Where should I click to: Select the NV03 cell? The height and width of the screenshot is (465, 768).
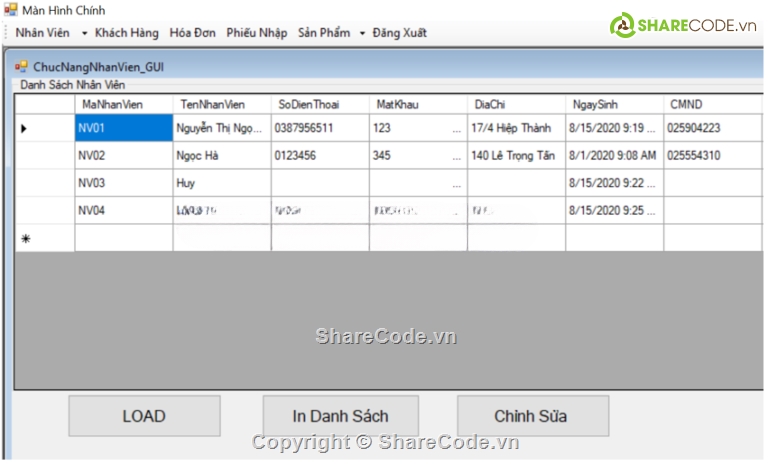click(124, 183)
